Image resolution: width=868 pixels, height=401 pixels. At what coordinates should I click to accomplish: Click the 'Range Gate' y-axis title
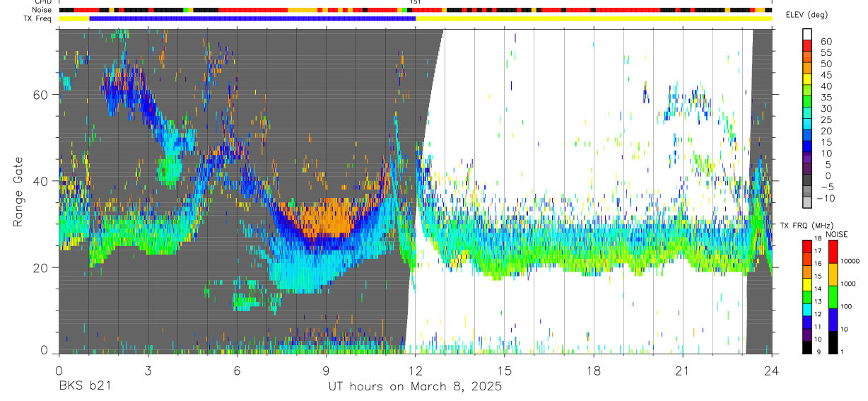coord(18,192)
